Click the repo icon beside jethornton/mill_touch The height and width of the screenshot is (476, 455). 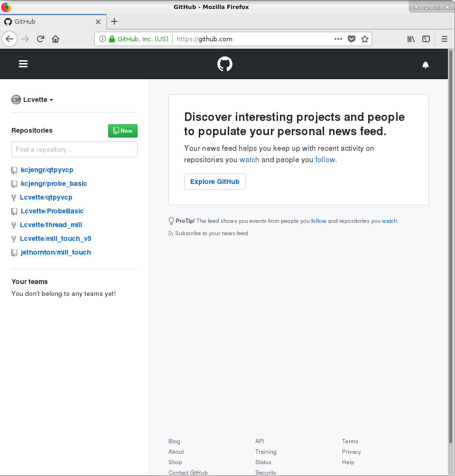coord(14,253)
